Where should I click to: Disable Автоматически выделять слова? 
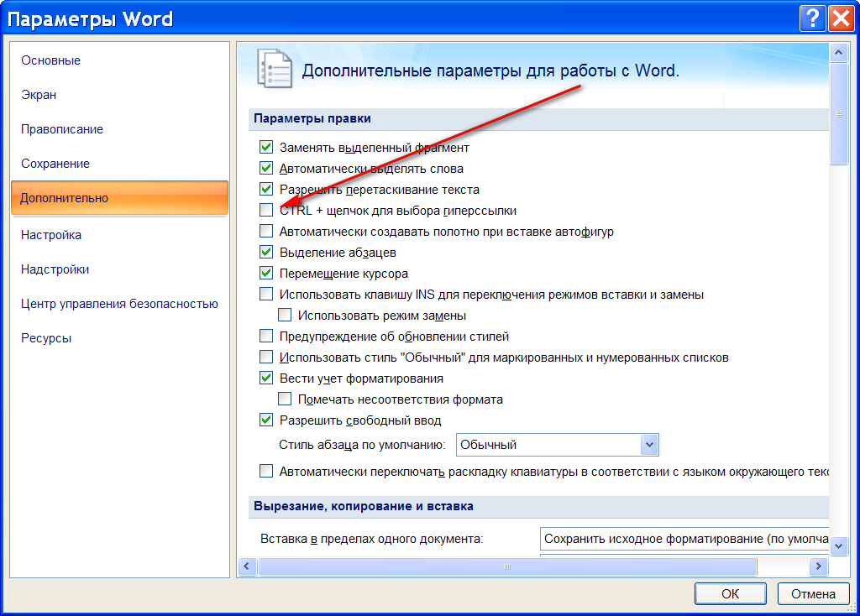[x=265, y=168]
